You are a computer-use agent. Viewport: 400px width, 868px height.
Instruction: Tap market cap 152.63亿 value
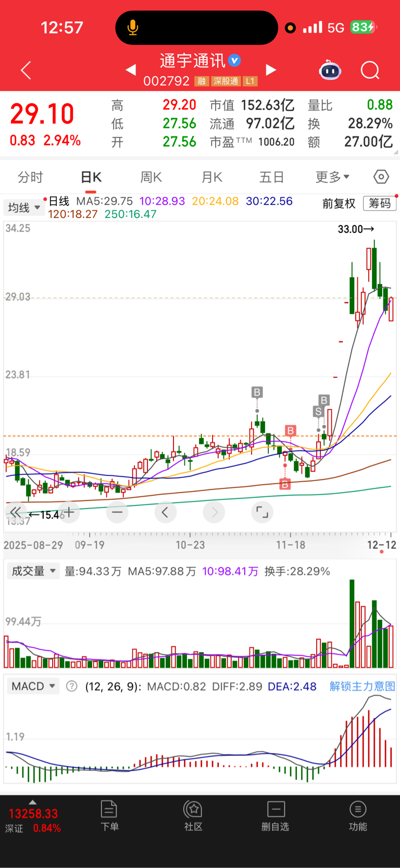click(268, 105)
